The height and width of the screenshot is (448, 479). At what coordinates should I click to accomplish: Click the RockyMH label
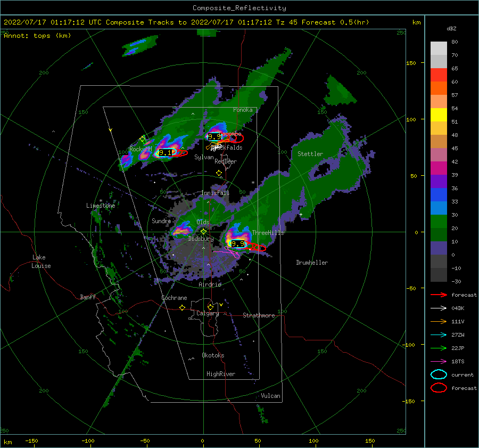141,149
